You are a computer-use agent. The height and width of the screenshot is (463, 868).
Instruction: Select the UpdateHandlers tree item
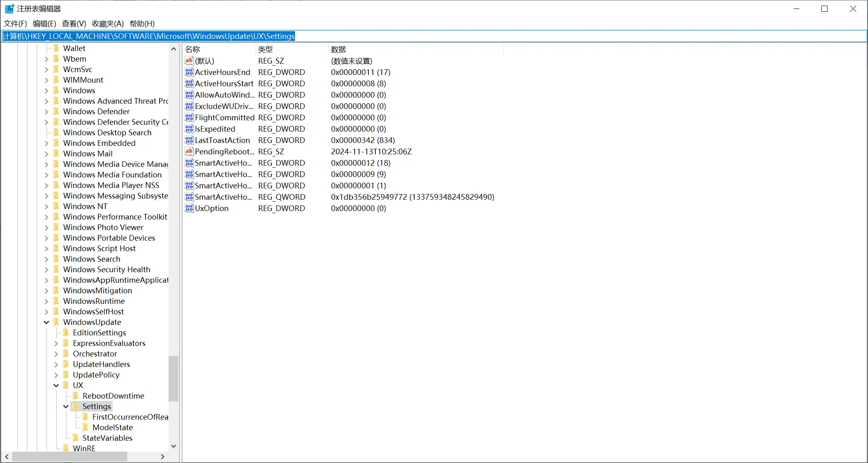[x=101, y=364]
